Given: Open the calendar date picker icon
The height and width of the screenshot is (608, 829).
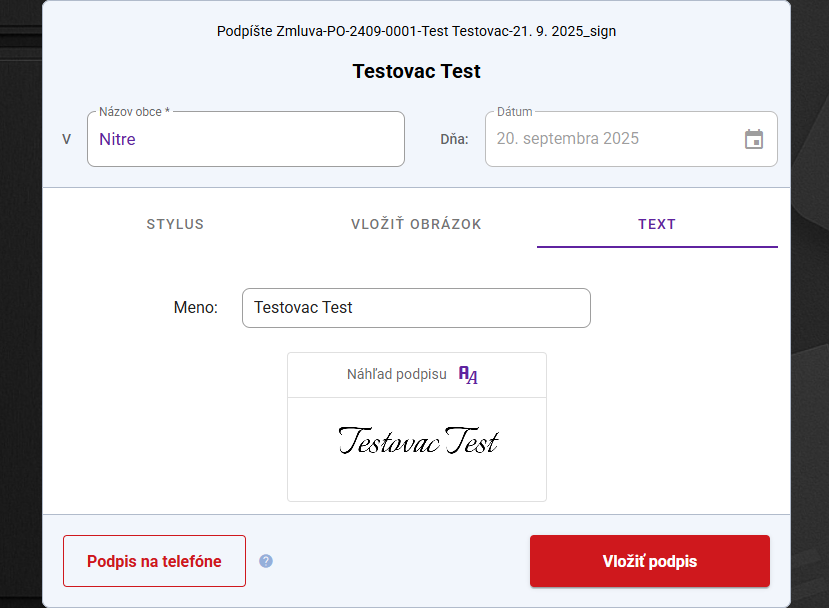Looking at the screenshot, I should tap(754, 139).
